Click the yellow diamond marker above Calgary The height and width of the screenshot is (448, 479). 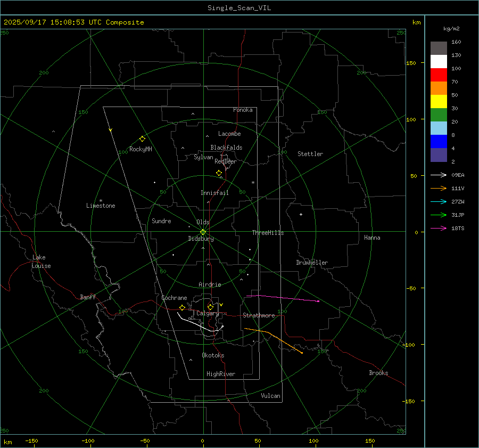pyautogui.click(x=210, y=307)
